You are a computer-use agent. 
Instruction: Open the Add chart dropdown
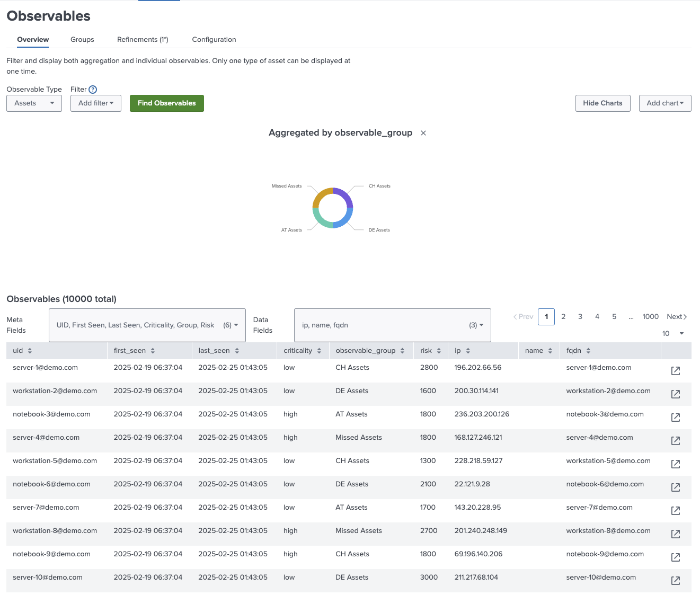click(665, 103)
